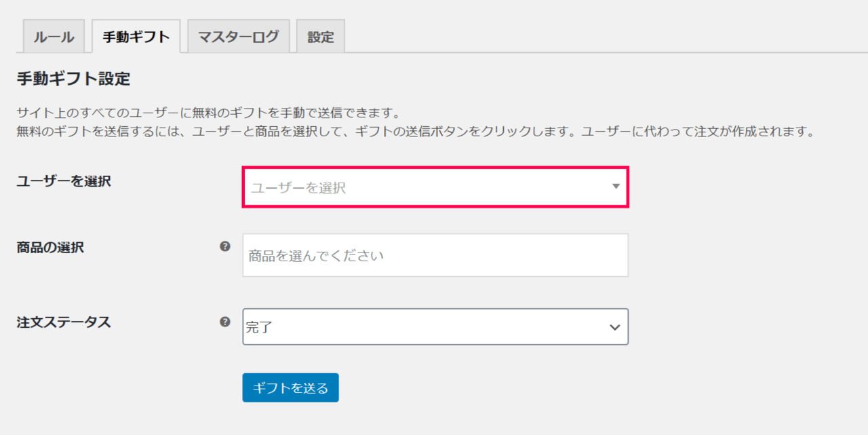Focus the 商品を選んでください input field
868x435 pixels.
435,255
